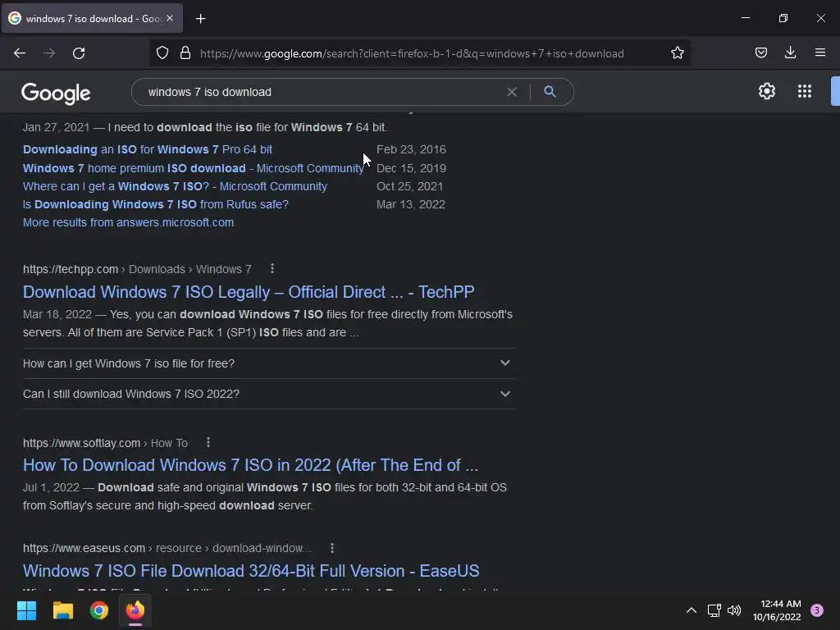Open Download Windows 7 ISO Legally TechPP result
The height and width of the screenshot is (630, 840).
pyautogui.click(x=249, y=292)
